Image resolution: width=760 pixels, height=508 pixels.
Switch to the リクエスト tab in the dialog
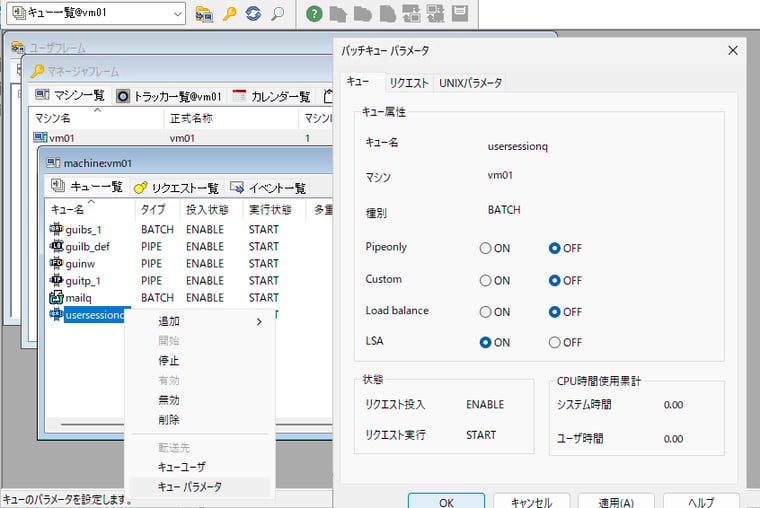click(409, 83)
